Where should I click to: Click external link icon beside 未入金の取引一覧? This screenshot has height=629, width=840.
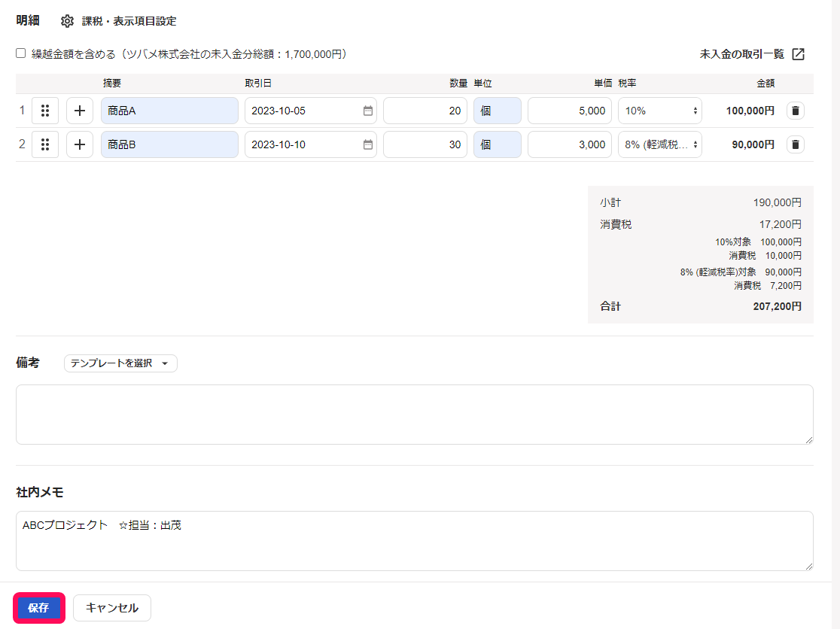[798, 54]
